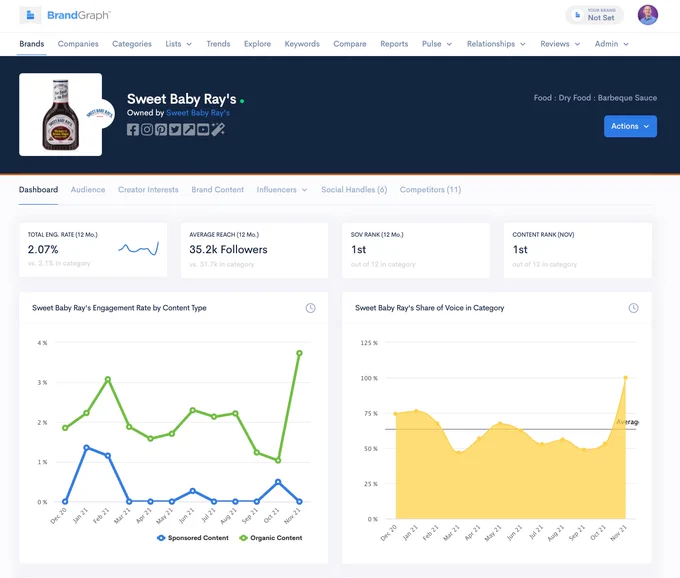
Task: Expand the Lists dropdown menu
Action: (178, 44)
